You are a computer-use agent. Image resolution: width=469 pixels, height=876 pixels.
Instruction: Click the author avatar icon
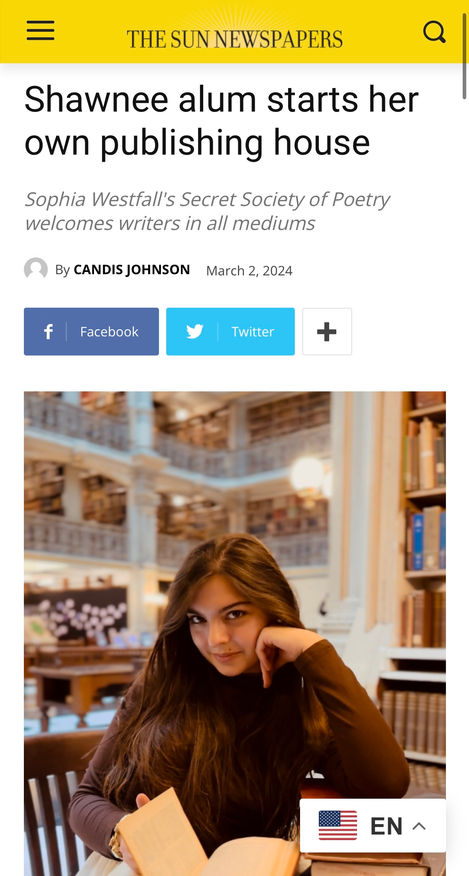[36, 269]
